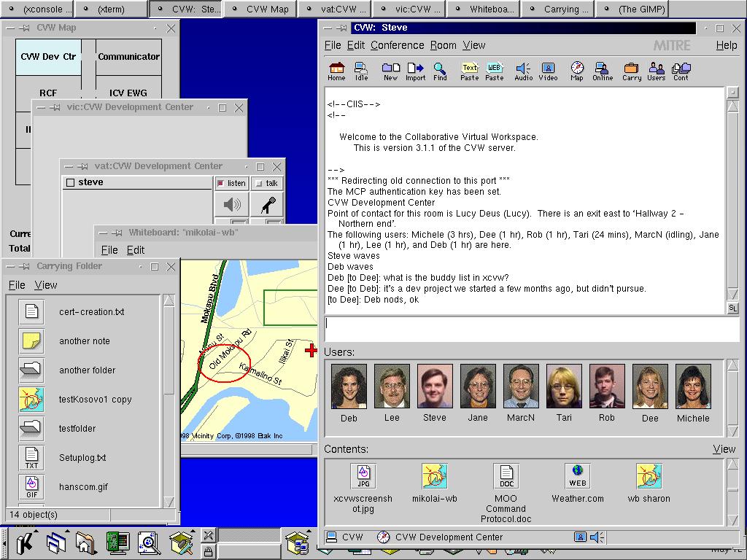Toggle the listen checkbox in vat

click(x=231, y=184)
